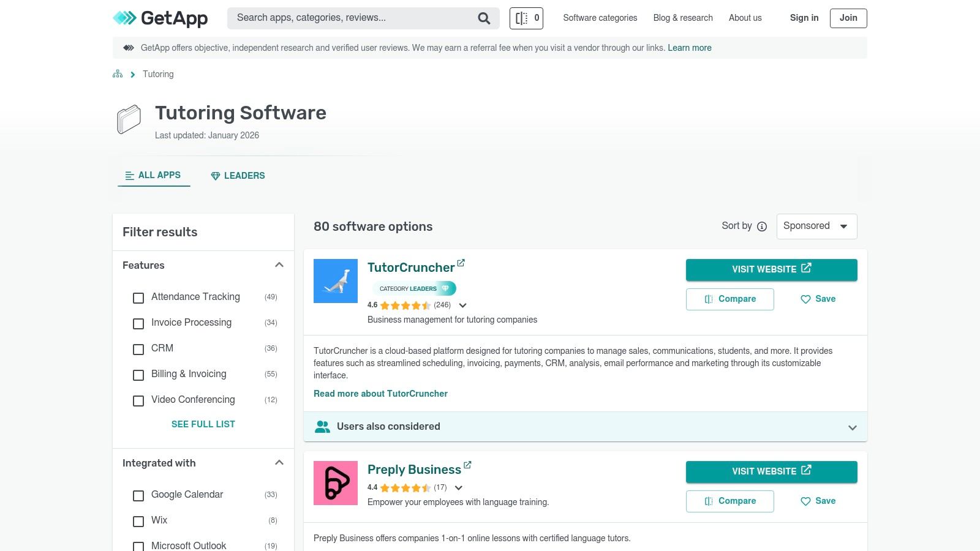Click the GetApp logo

pos(160,18)
